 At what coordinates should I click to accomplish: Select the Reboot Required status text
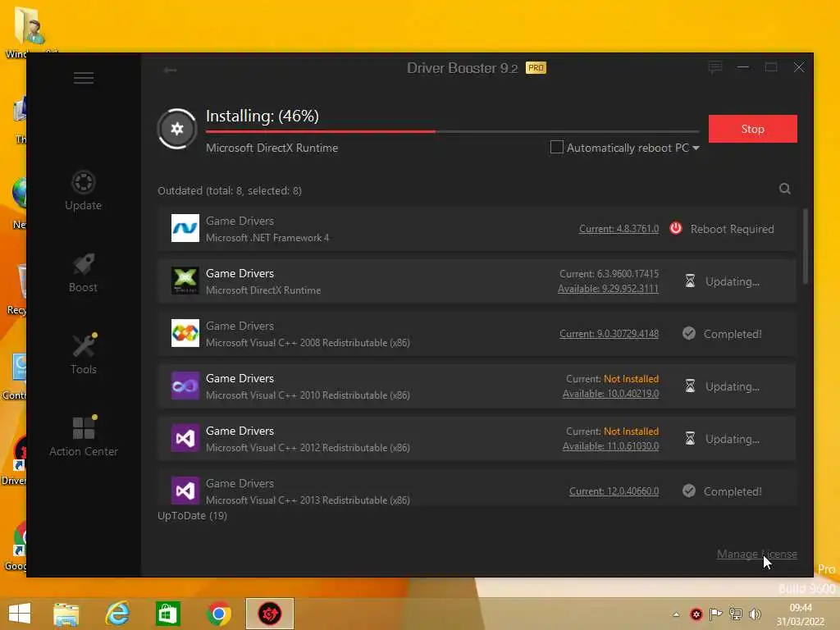(x=732, y=230)
